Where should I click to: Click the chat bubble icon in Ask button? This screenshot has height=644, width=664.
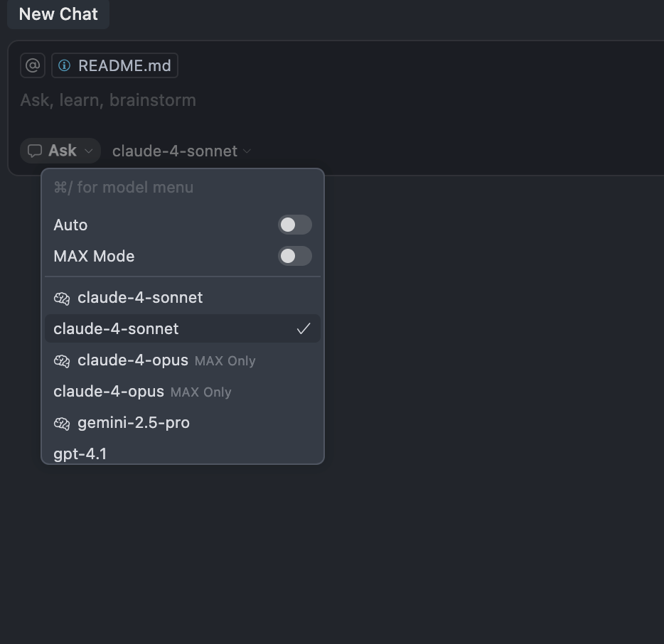[36, 150]
